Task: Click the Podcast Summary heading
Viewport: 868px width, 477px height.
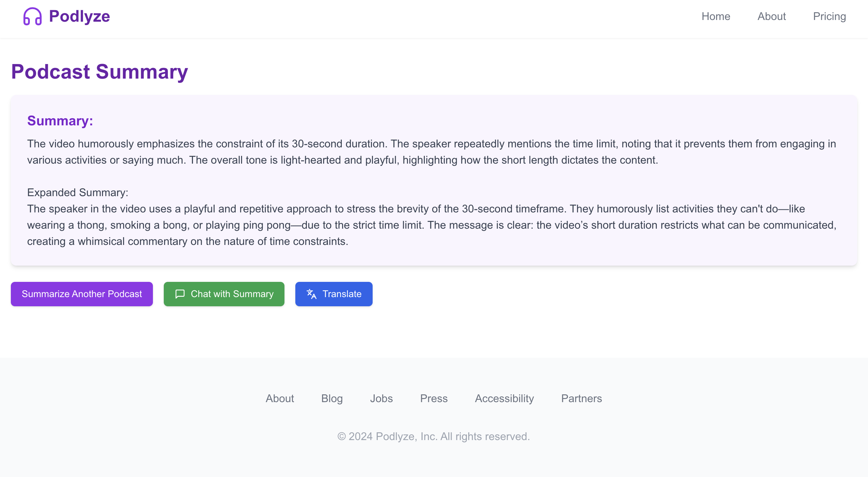Action: tap(99, 71)
